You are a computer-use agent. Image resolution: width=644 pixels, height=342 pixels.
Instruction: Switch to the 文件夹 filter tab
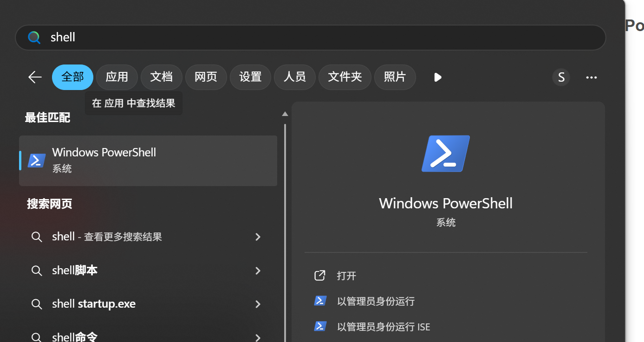[x=345, y=77]
